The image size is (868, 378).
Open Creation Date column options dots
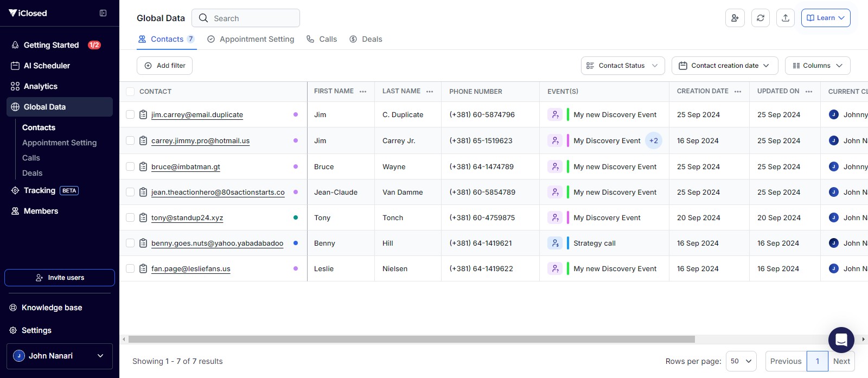[738, 92]
